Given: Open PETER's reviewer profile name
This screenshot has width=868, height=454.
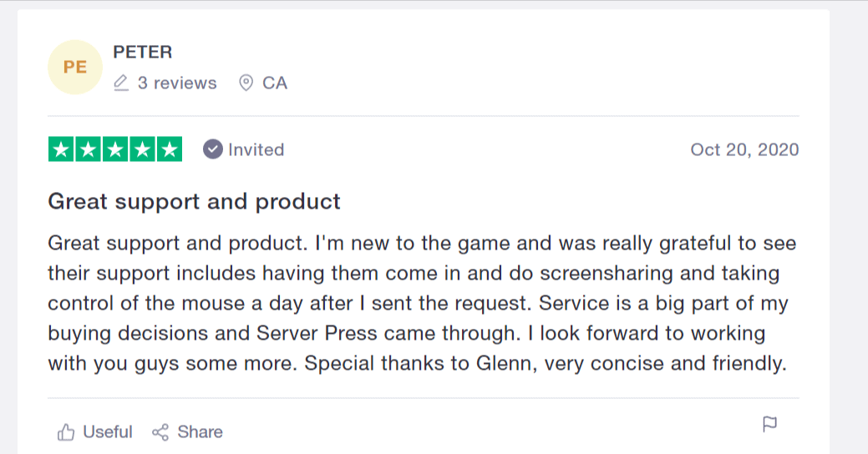Looking at the screenshot, I should pos(142,52).
